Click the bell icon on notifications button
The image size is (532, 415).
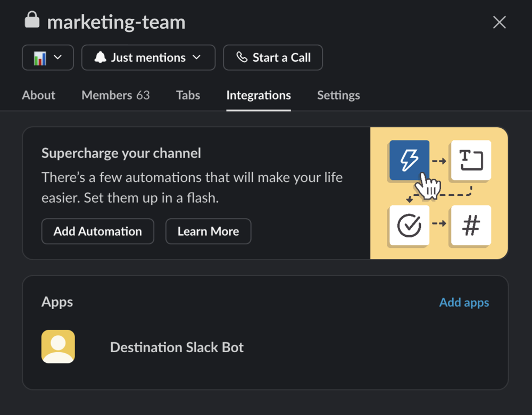tap(101, 57)
